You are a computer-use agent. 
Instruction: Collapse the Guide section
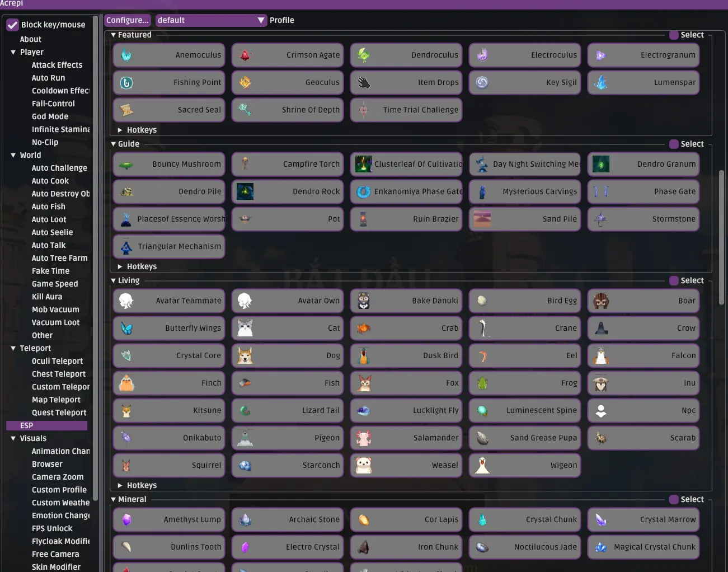(x=114, y=144)
